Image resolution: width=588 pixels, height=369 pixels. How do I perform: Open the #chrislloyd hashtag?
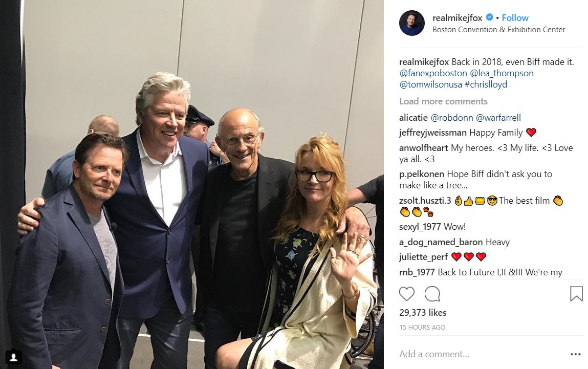[x=486, y=84]
